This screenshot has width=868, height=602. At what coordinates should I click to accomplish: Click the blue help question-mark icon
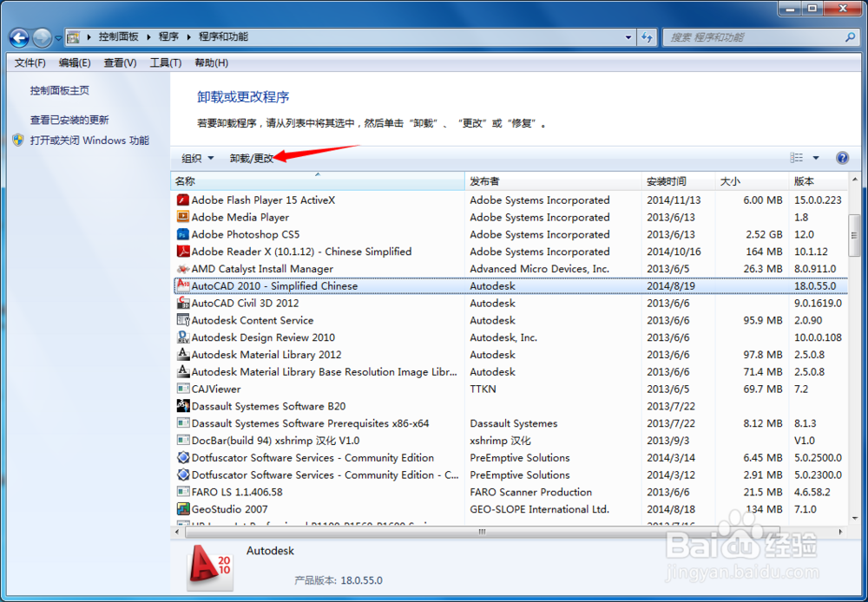pos(842,158)
